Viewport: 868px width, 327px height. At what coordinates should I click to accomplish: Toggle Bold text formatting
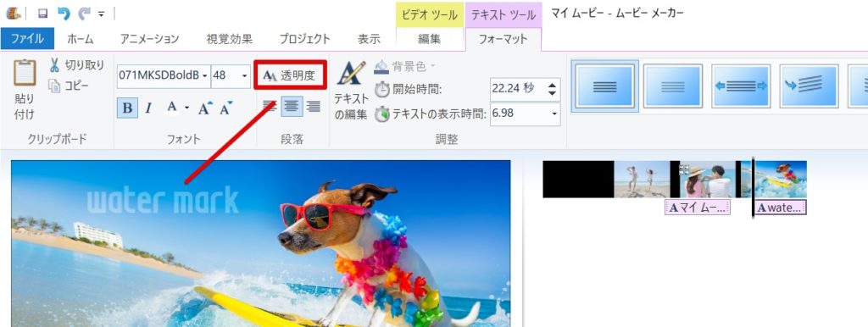click(x=127, y=108)
